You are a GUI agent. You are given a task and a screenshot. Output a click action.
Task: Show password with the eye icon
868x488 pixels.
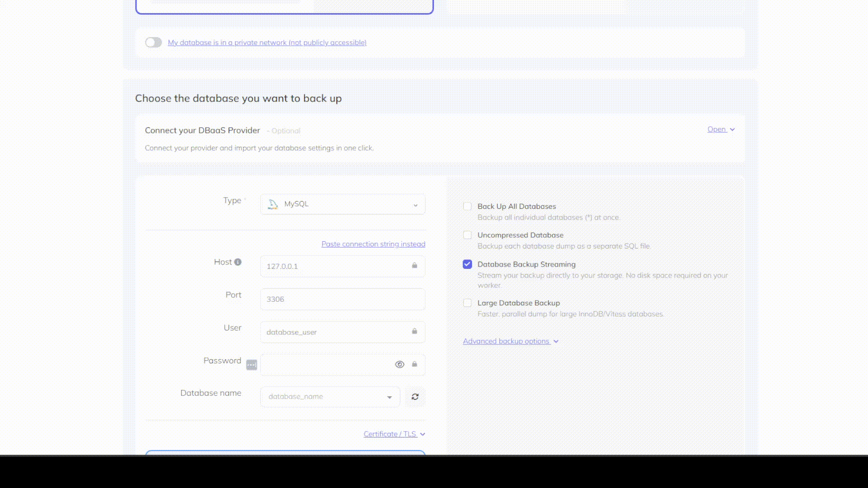point(400,365)
